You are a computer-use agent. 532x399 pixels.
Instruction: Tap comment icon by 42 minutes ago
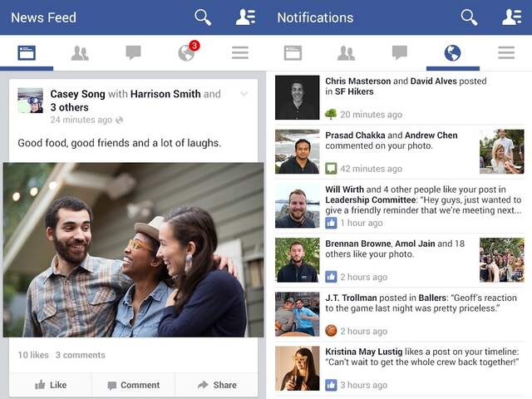pos(331,168)
